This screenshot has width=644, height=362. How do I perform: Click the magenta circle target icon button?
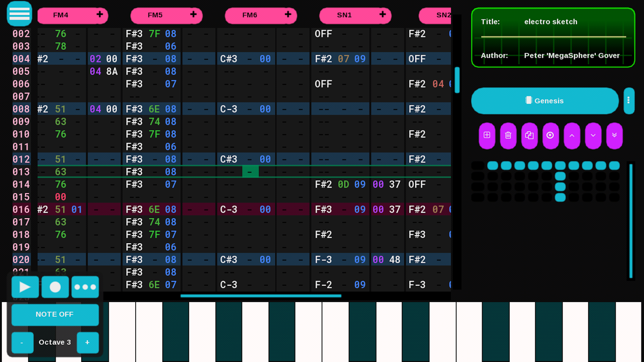point(550,135)
